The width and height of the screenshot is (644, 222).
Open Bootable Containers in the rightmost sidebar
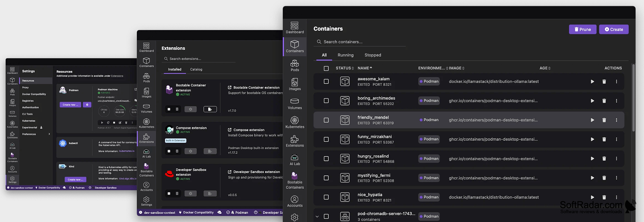pos(295,181)
